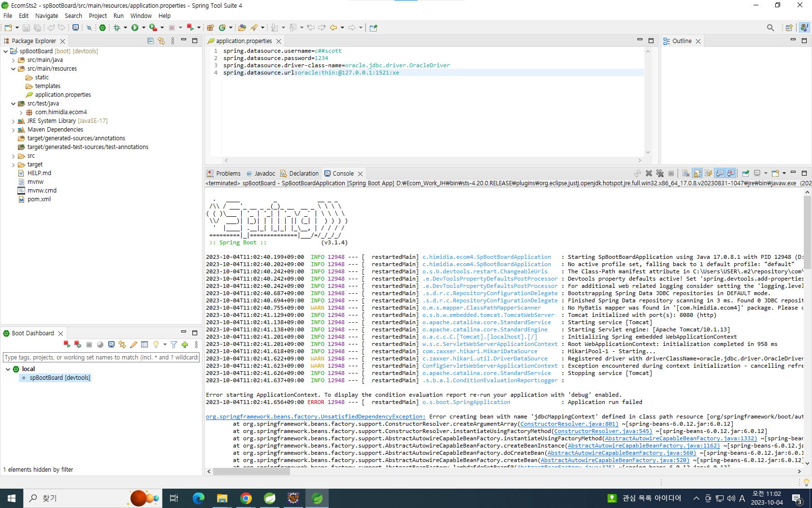Select pom.xml file in Package Explorer

pyautogui.click(x=39, y=199)
